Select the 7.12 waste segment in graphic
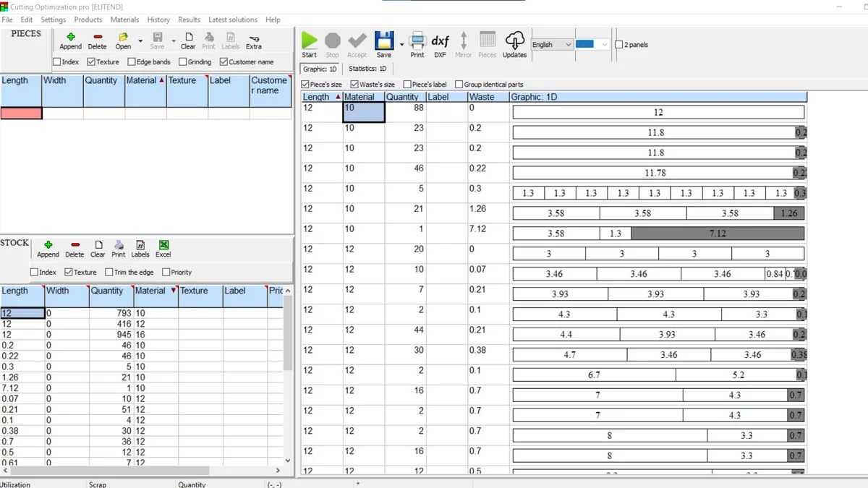This screenshot has width=868, height=488. pyautogui.click(x=718, y=234)
